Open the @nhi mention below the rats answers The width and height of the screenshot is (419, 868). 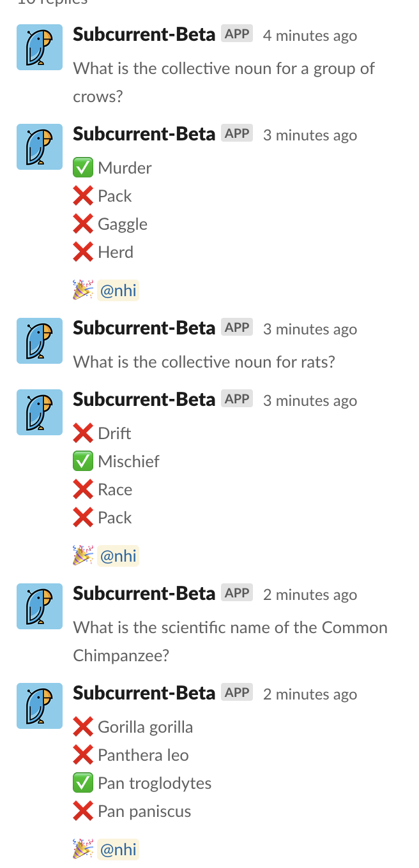pyautogui.click(x=118, y=556)
